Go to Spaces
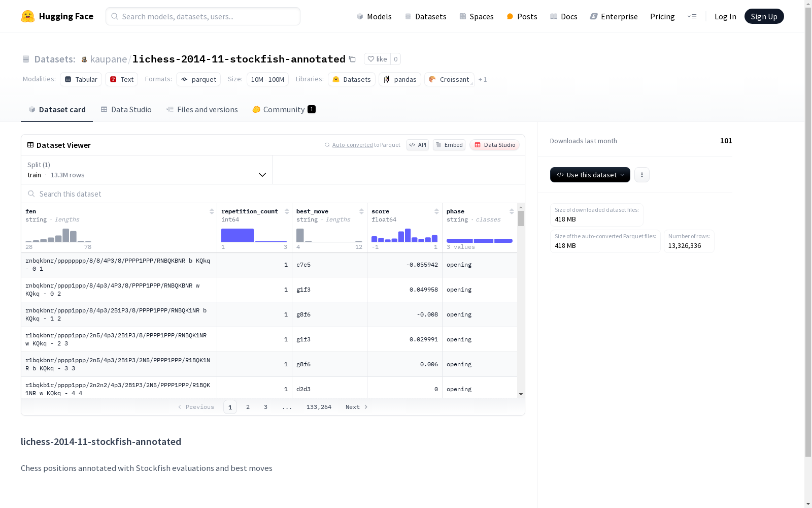 (x=477, y=16)
